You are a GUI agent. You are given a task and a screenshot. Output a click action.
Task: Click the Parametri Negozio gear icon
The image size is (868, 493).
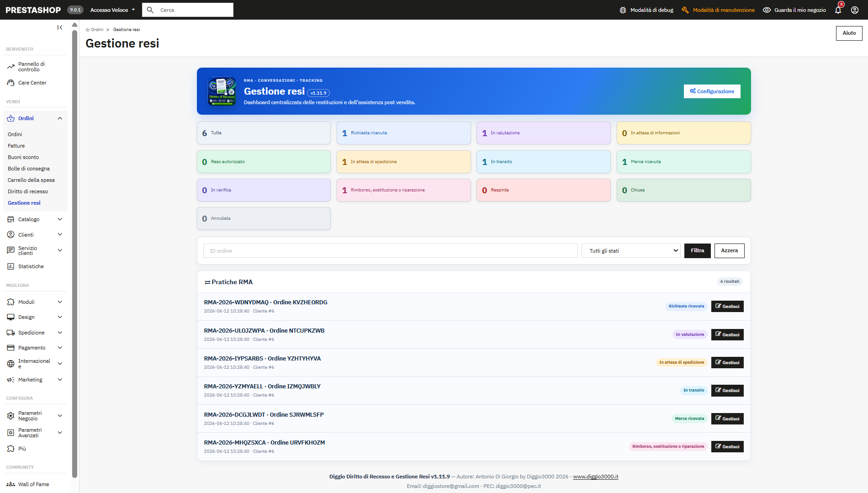(x=11, y=416)
